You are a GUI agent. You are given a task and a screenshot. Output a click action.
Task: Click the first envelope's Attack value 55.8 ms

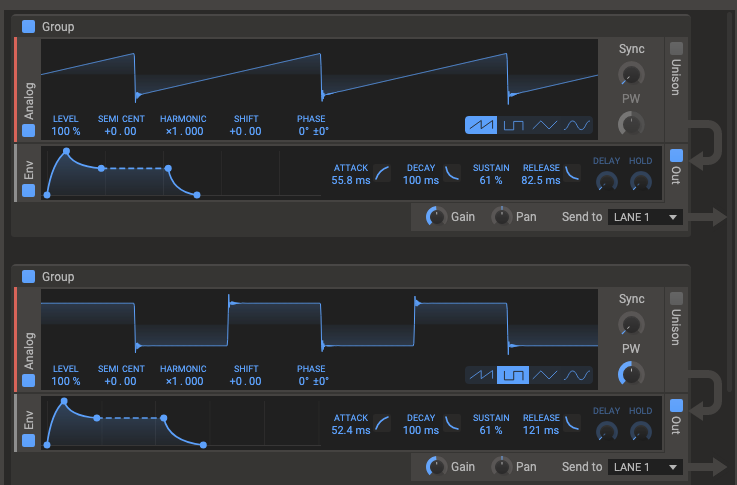tap(350, 180)
